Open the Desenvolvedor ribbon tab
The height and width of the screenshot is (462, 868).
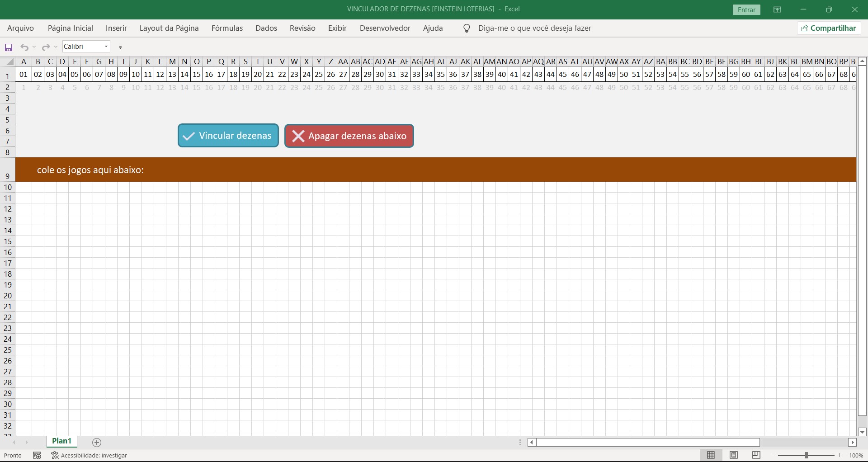point(385,28)
